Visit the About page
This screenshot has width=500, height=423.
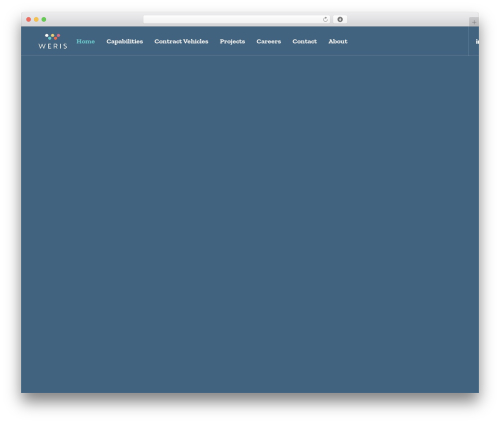[338, 41]
